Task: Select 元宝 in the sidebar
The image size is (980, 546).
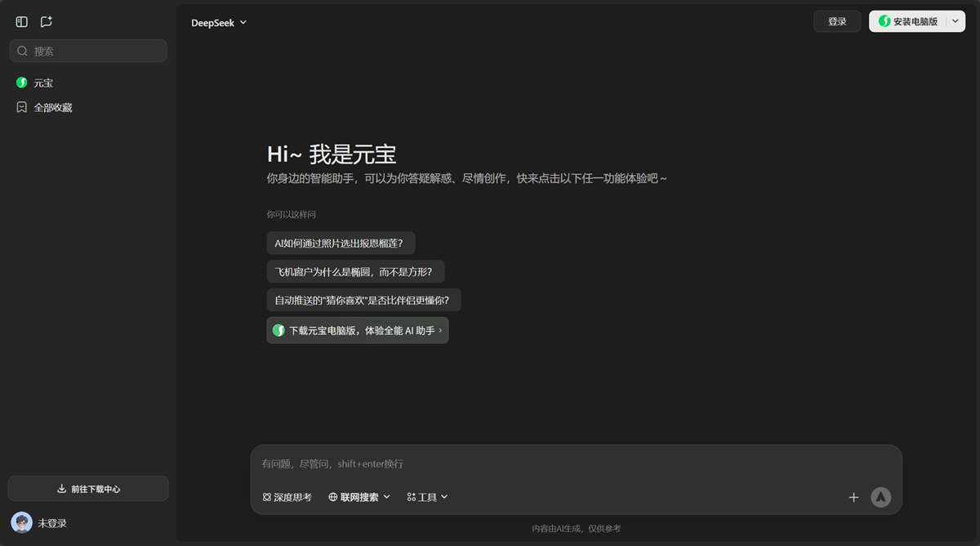Action: [42, 82]
